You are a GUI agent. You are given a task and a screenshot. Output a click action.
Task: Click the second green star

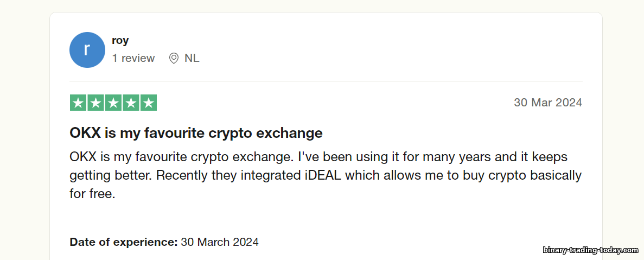click(x=95, y=103)
